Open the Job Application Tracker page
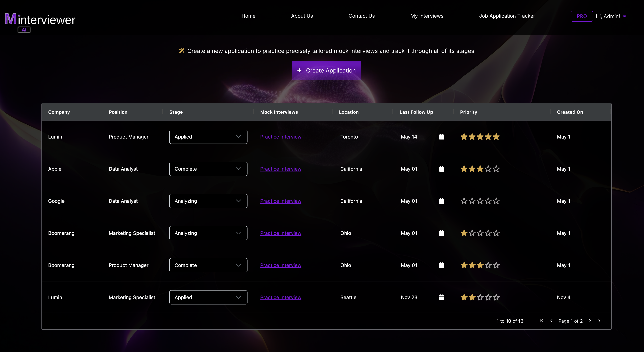644x352 pixels. [507, 16]
